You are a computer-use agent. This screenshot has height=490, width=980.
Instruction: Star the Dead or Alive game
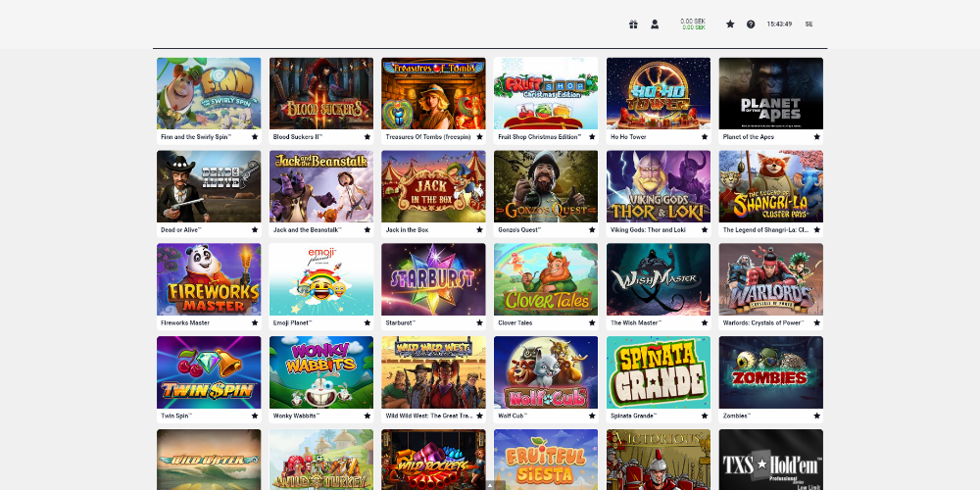pos(255,230)
